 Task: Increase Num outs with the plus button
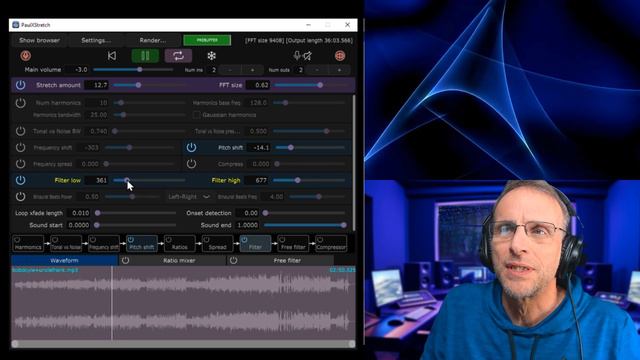pos(339,70)
